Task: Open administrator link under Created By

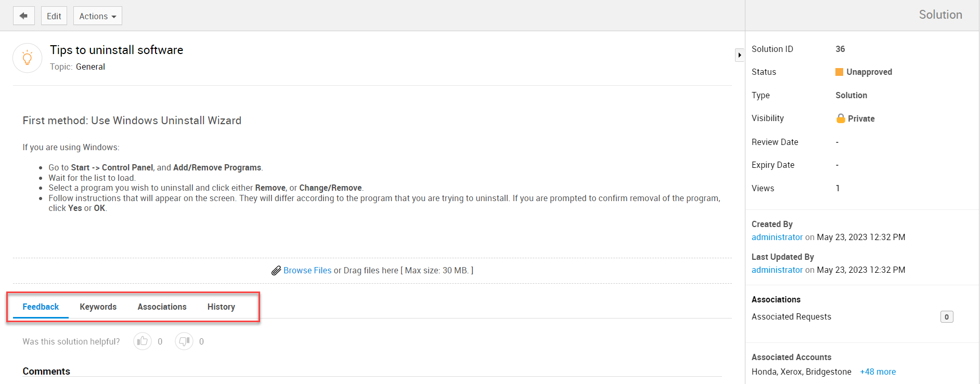Action: click(x=777, y=237)
